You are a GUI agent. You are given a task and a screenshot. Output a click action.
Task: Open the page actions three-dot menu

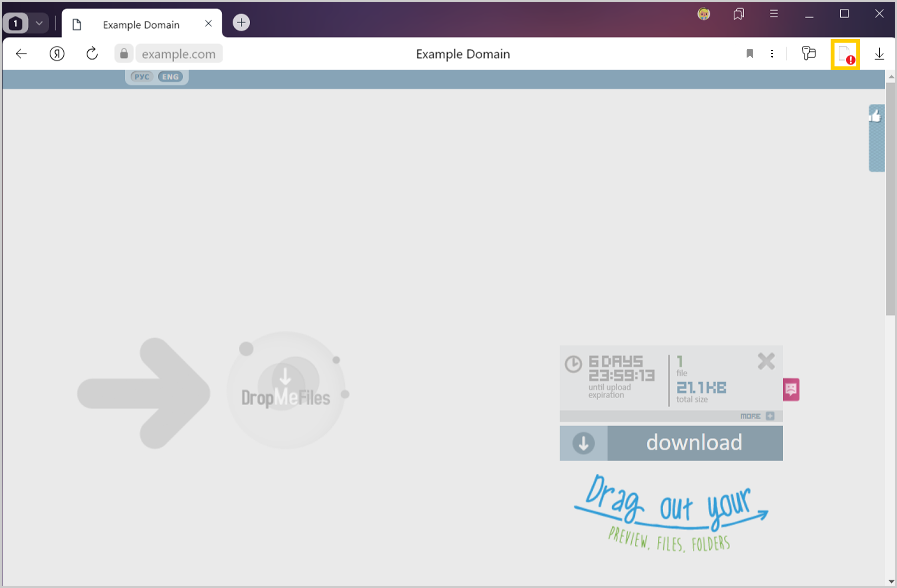click(x=772, y=54)
